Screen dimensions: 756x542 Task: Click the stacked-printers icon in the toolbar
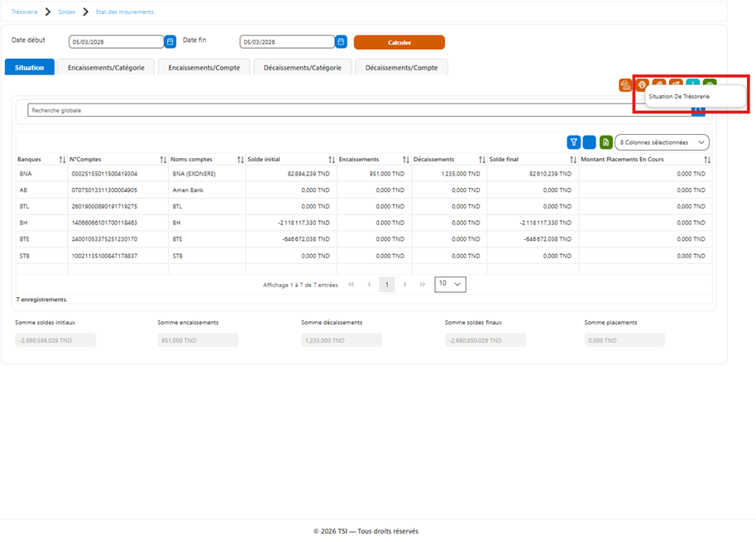point(625,85)
